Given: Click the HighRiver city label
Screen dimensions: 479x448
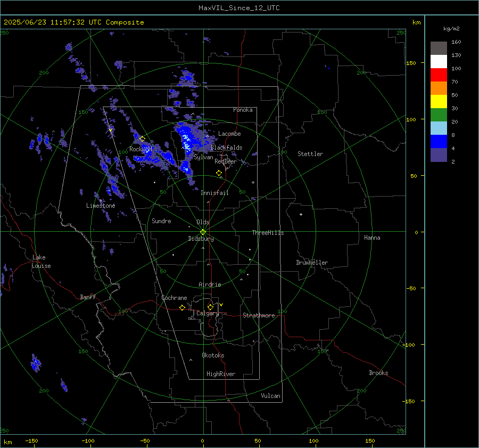Looking at the screenshot, I should [221, 374].
